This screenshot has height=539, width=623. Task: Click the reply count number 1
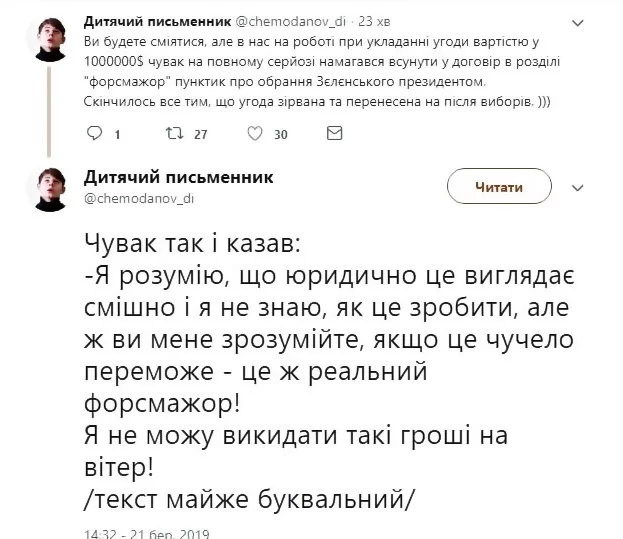pos(118,135)
